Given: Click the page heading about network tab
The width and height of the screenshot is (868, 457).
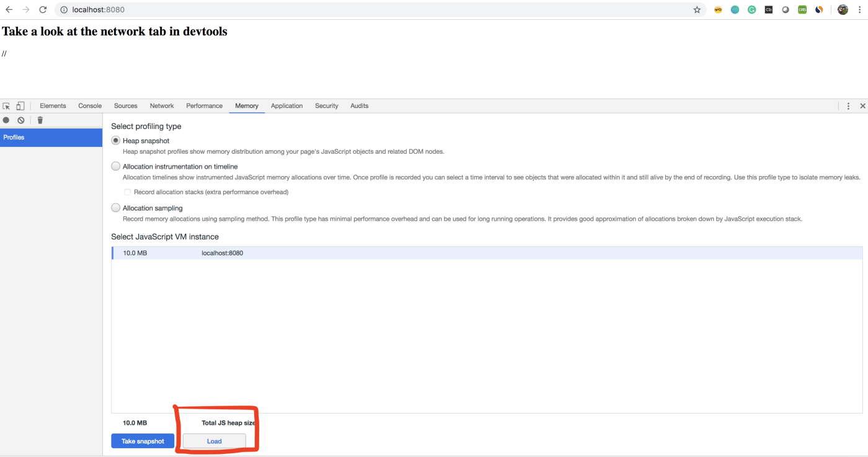Looking at the screenshot, I should click(115, 32).
